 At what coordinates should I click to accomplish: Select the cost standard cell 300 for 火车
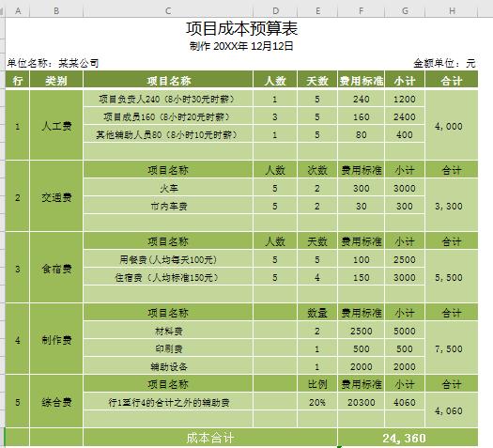(361, 188)
